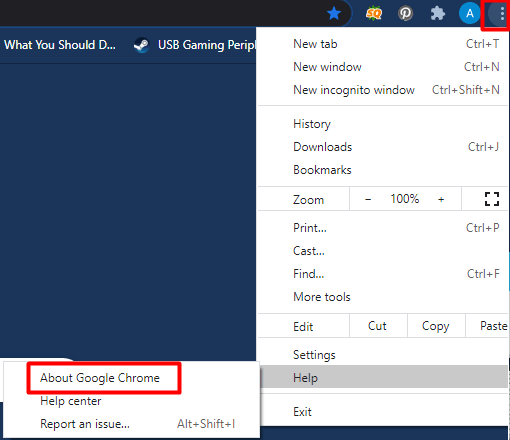Open the What You Should D... bookmark
This screenshot has width=510, height=440.
click(60, 45)
